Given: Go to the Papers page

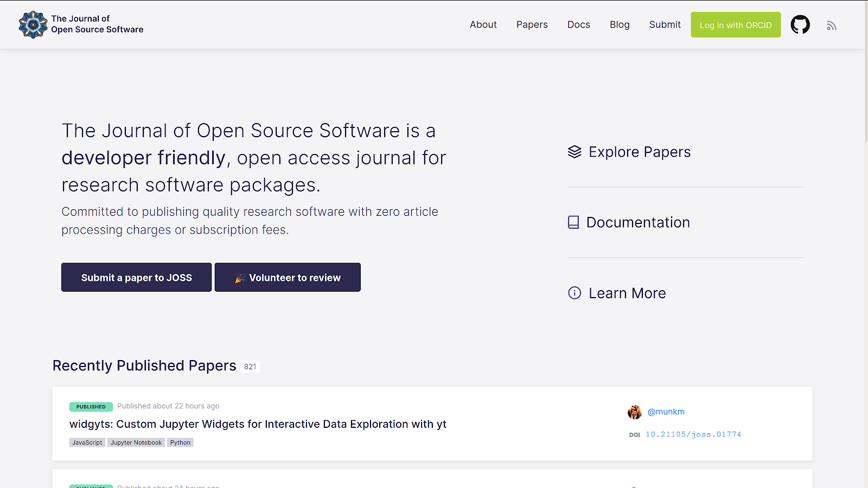Looking at the screenshot, I should 532,24.
